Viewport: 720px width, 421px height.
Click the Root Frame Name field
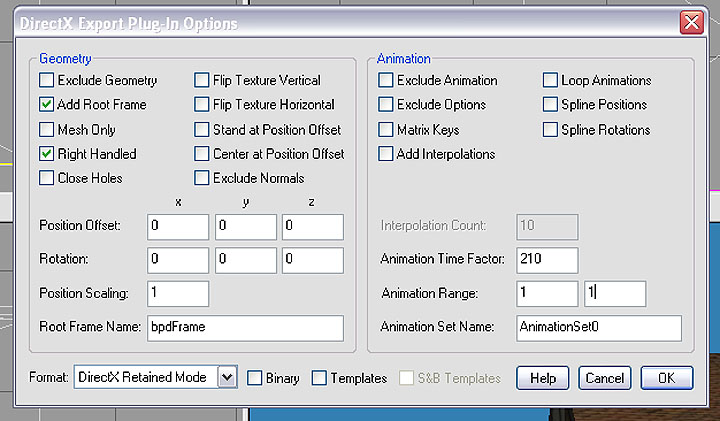(x=245, y=328)
